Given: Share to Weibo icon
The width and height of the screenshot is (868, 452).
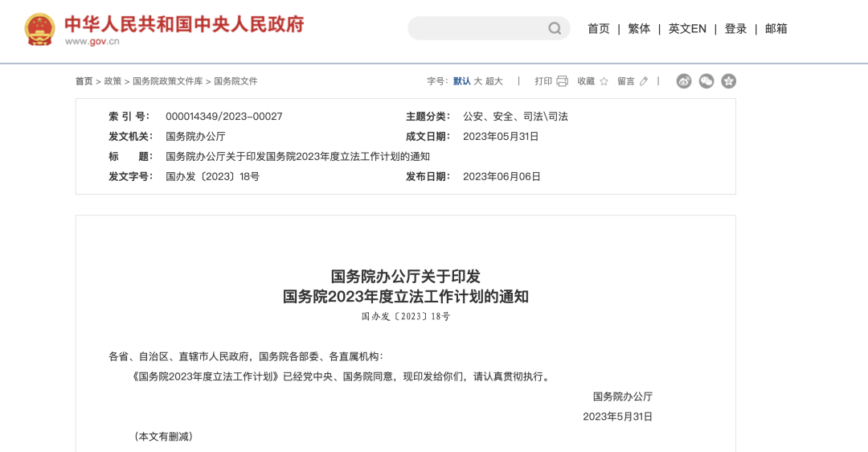Looking at the screenshot, I should (684, 81).
